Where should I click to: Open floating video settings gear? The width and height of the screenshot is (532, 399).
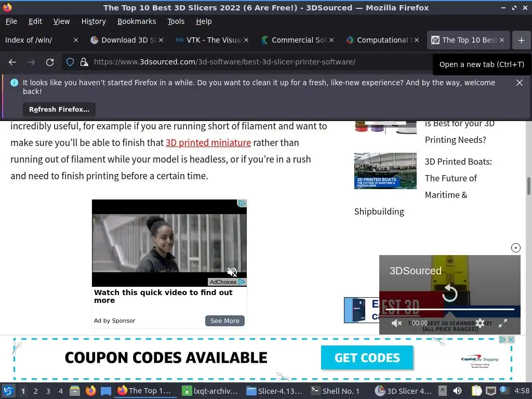pyautogui.click(x=480, y=323)
